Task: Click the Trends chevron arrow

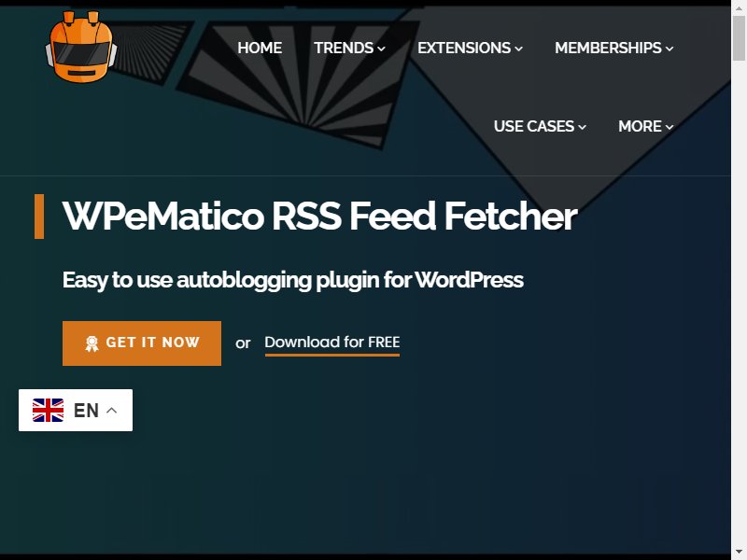Action: pos(381,49)
